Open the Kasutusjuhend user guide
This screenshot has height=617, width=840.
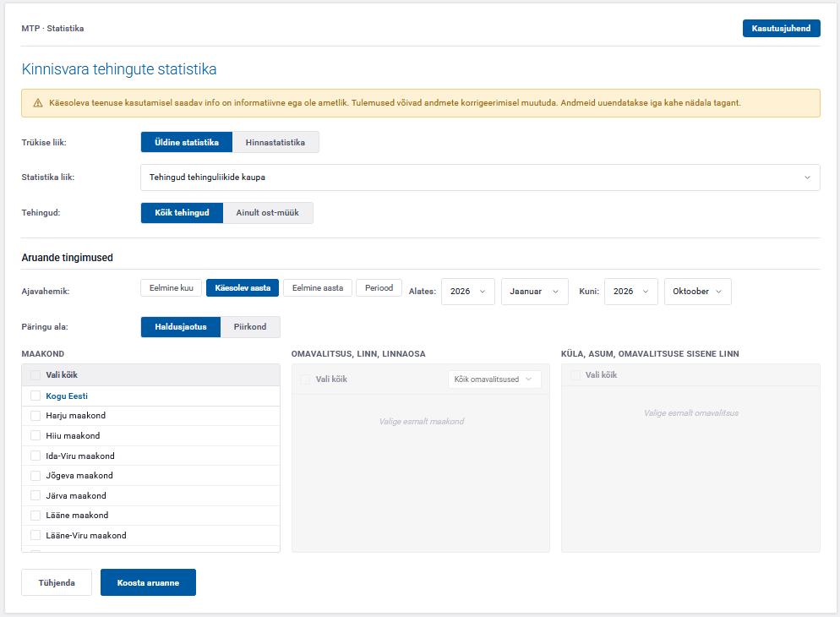pyautogui.click(x=781, y=29)
